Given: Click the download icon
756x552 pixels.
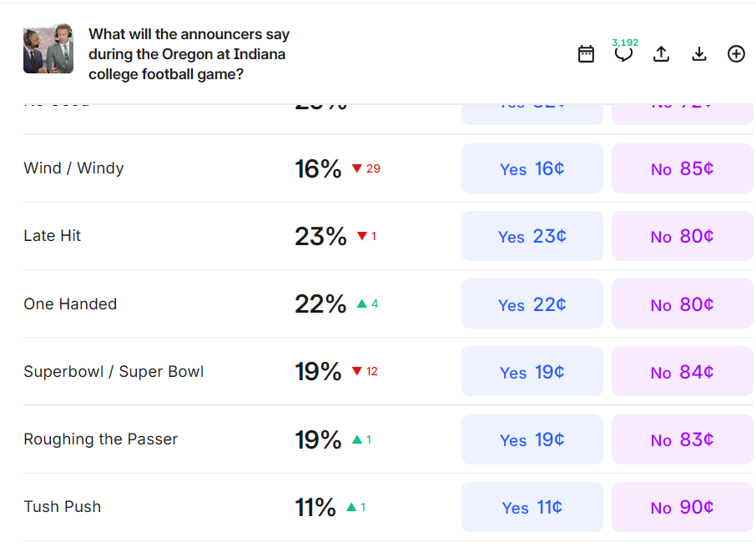Looking at the screenshot, I should point(699,54).
